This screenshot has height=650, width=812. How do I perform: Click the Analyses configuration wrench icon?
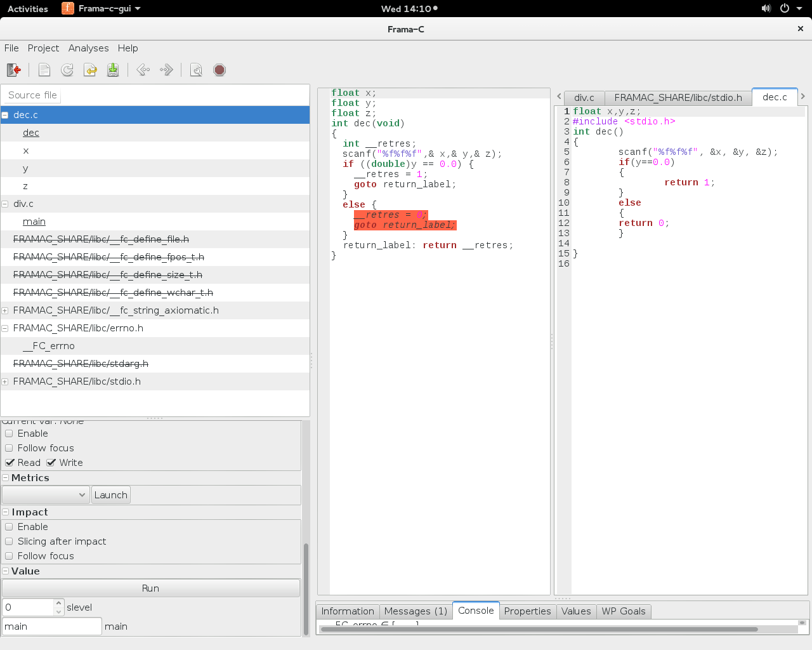[x=197, y=70]
